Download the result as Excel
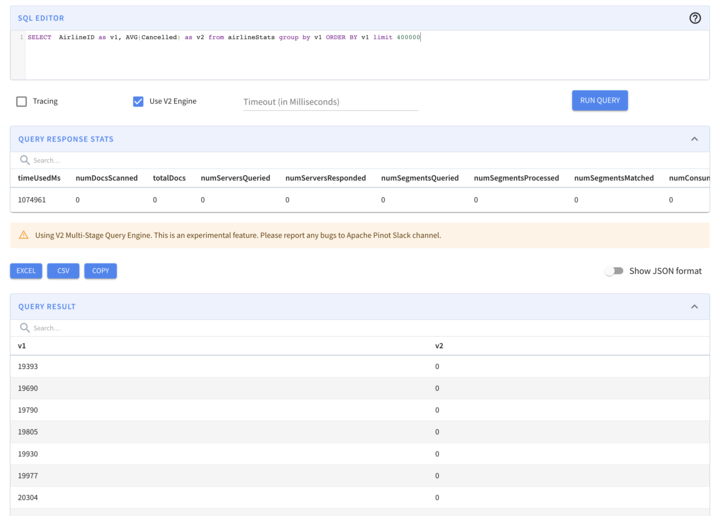Screen dimensions: 720x516 point(26,271)
